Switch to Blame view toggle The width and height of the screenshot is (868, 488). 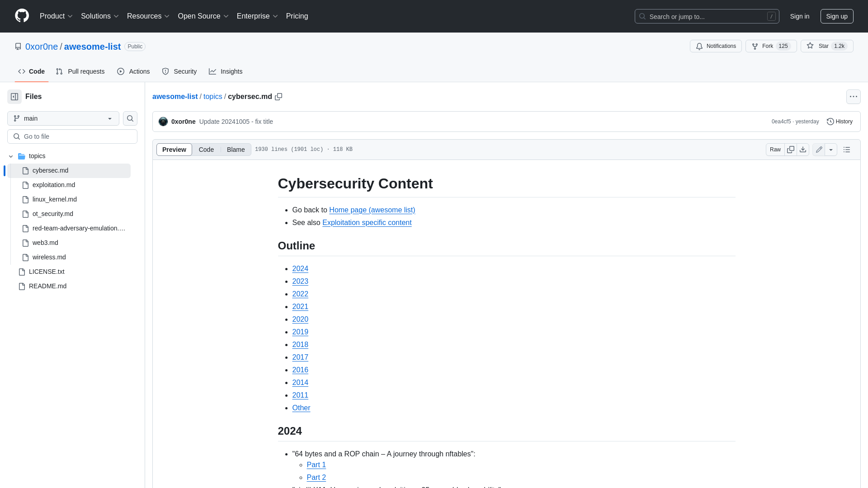(236, 150)
